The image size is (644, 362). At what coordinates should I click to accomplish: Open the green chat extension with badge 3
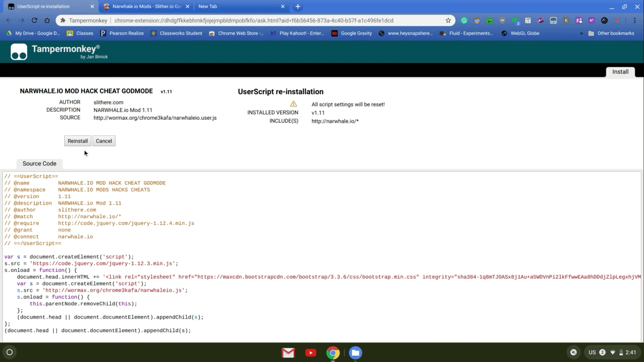click(x=515, y=21)
